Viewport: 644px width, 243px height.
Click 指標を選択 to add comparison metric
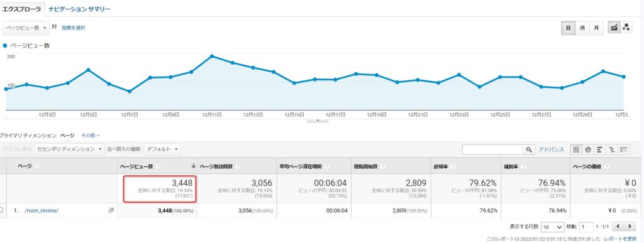74,28
